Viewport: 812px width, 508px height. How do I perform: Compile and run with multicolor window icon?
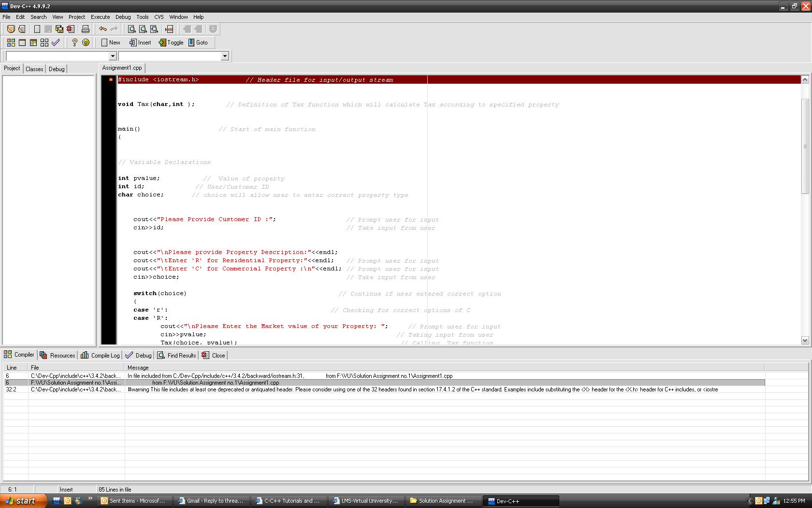point(33,43)
